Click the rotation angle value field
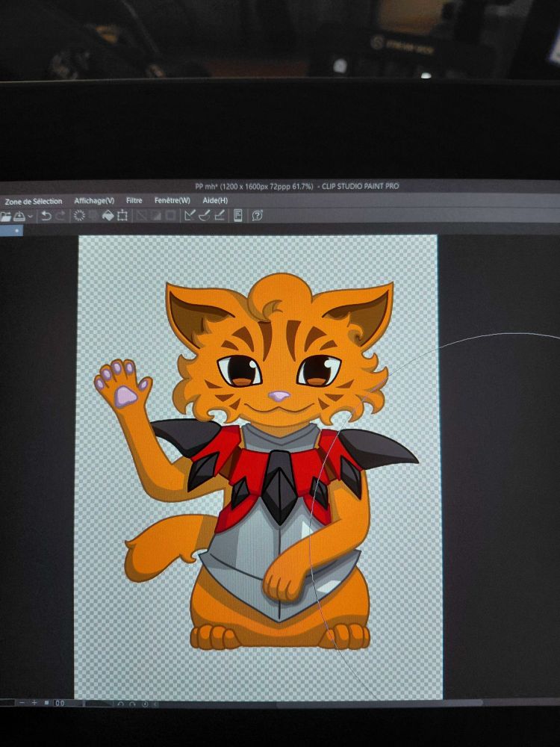 68,703
